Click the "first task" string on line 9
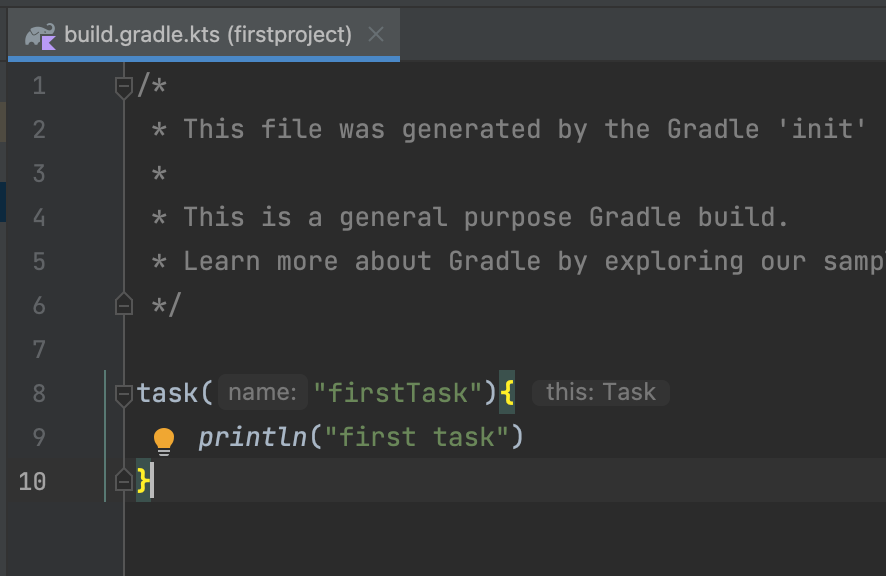Image resolution: width=886 pixels, height=576 pixels. point(417,436)
